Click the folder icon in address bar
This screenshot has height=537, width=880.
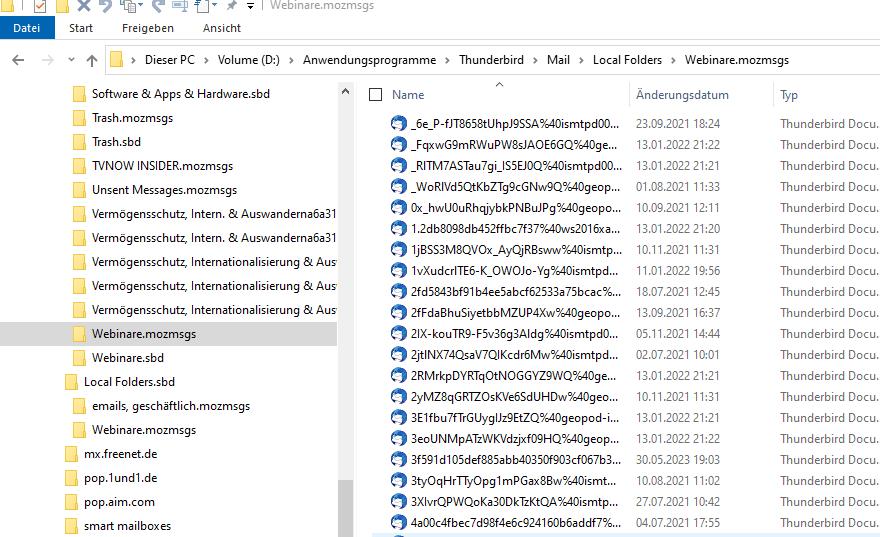click(116, 59)
